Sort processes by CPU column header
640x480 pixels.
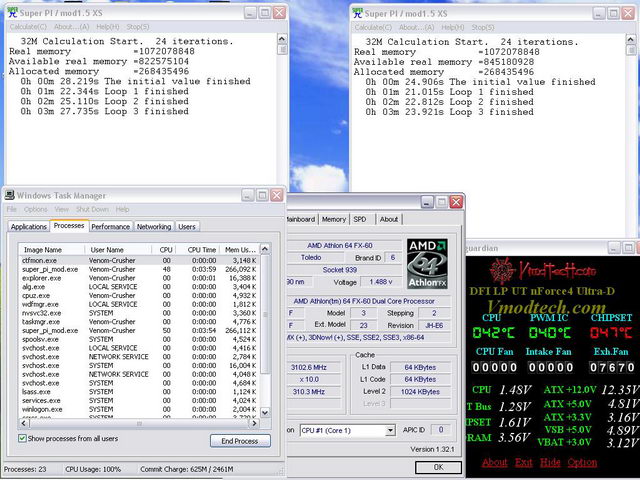164,249
